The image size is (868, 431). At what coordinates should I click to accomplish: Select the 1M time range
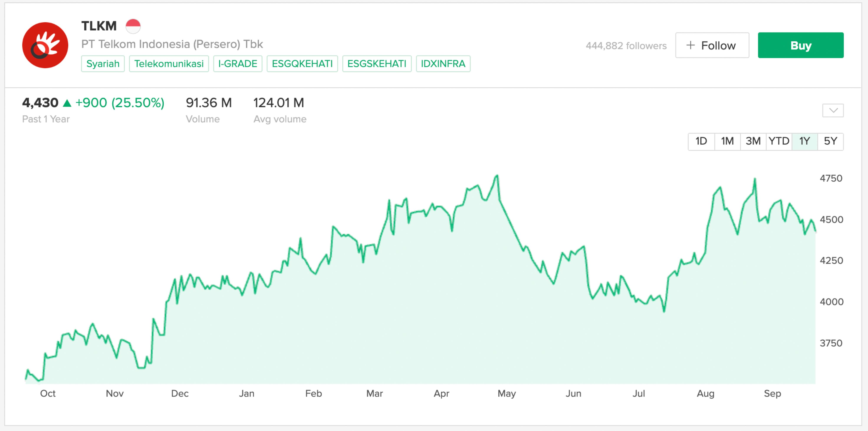727,141
